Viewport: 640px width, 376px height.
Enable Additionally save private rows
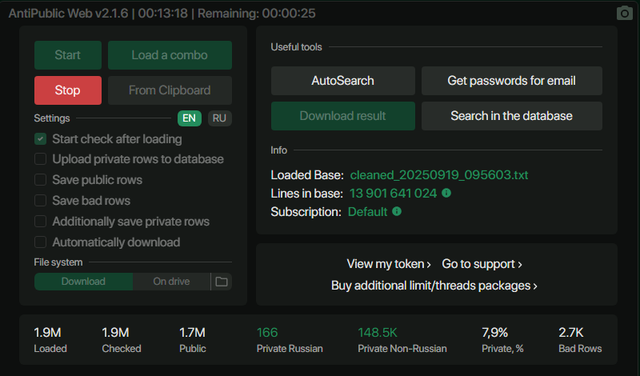pos(40,221)
